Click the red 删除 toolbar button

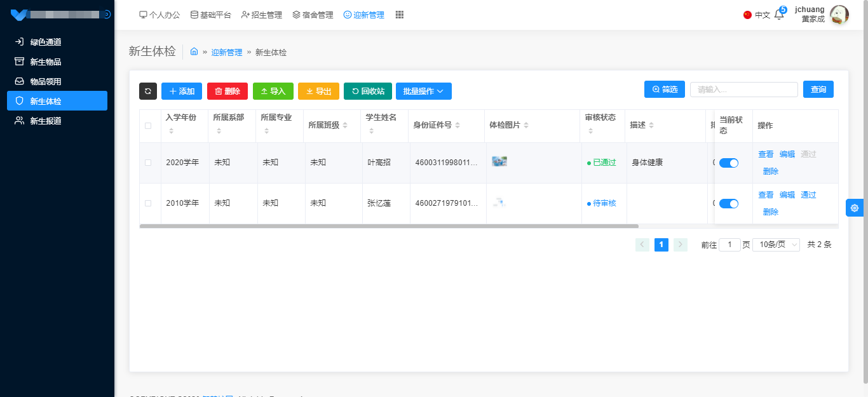point(227,91)
